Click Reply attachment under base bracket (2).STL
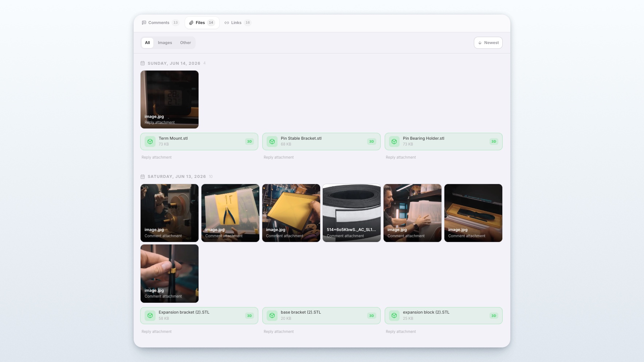This screenshot has height=362, width=644. click(279, 331)
